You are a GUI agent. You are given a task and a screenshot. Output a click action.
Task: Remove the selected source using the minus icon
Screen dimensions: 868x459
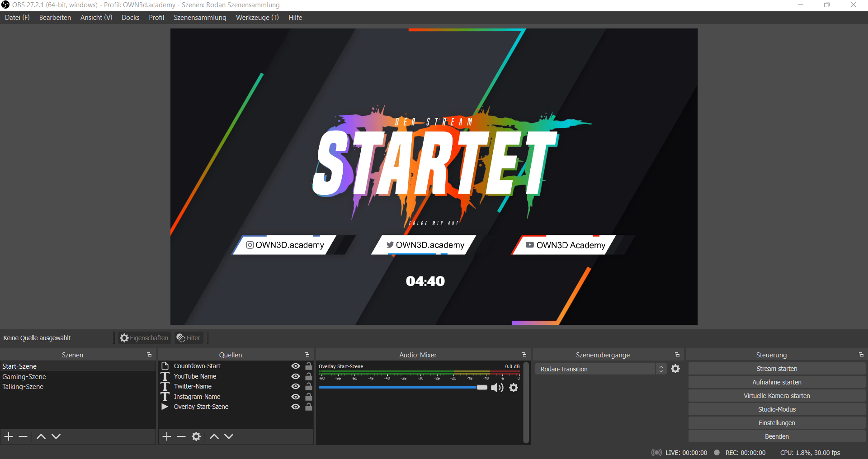[x=181, y=436]
